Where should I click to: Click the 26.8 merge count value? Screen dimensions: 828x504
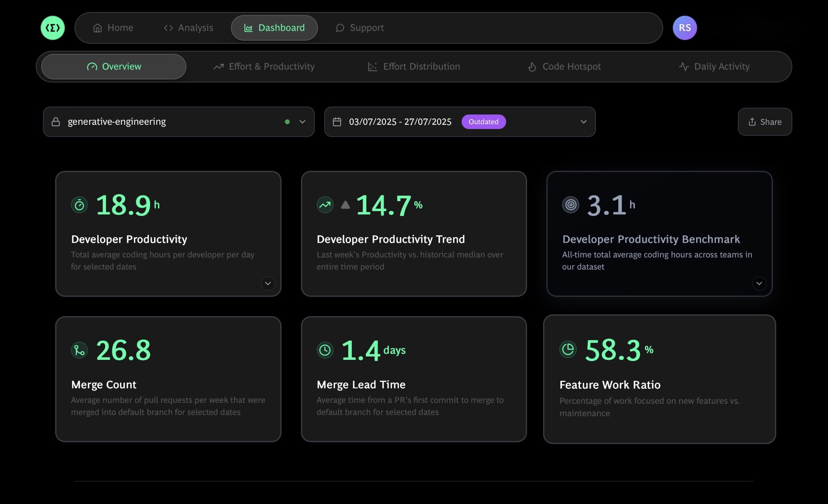point(123,350)
